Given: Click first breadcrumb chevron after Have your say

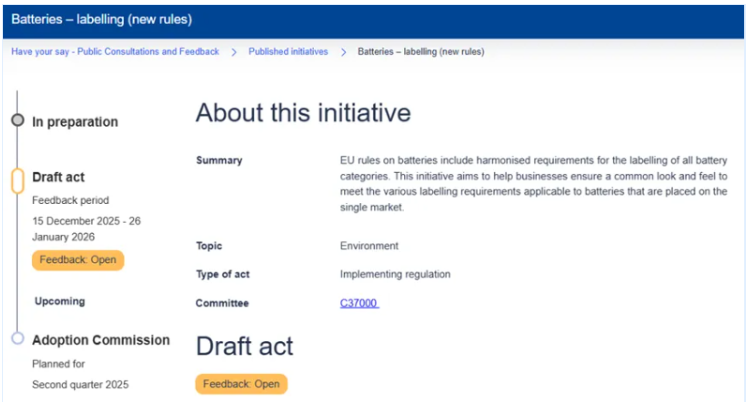Looking at the screenshot, I should pos(234,52).
